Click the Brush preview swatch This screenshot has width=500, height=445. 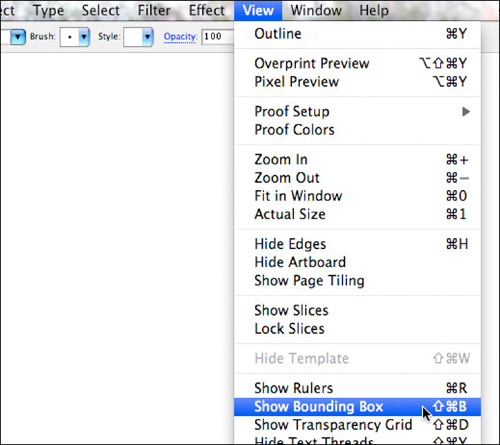click(x=69, y=37)
